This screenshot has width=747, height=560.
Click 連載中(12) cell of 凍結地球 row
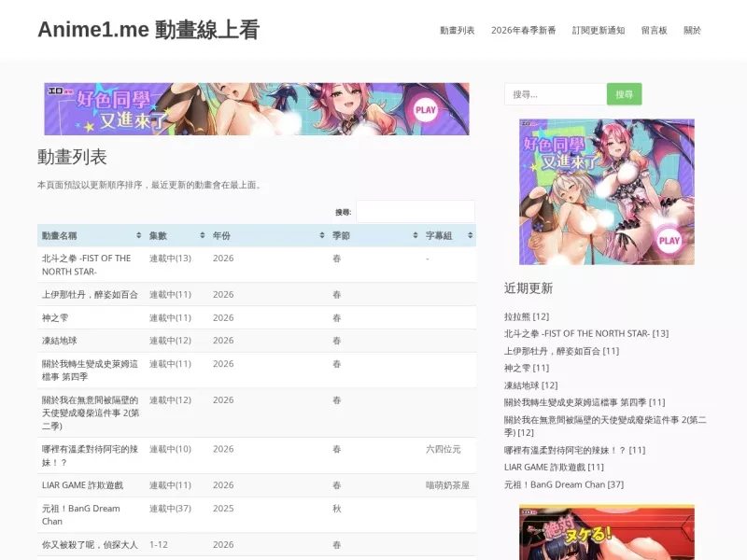tap(170, 341)
